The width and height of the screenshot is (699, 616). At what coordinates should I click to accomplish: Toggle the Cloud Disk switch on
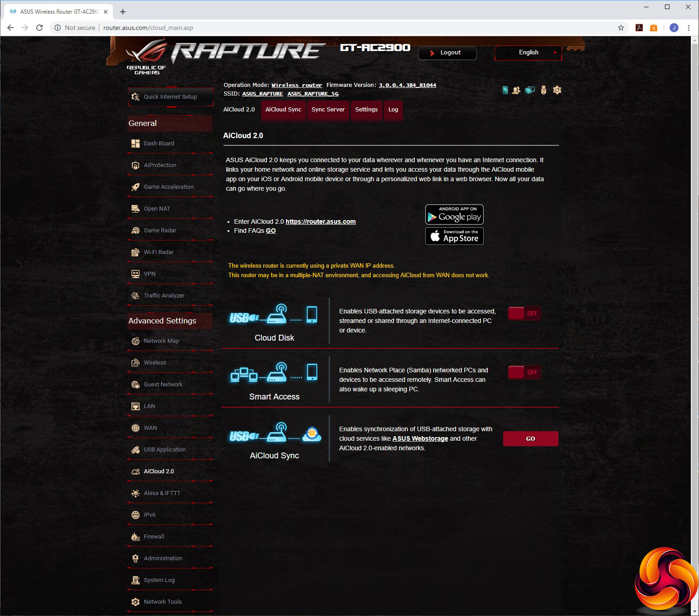coord(524,313)
